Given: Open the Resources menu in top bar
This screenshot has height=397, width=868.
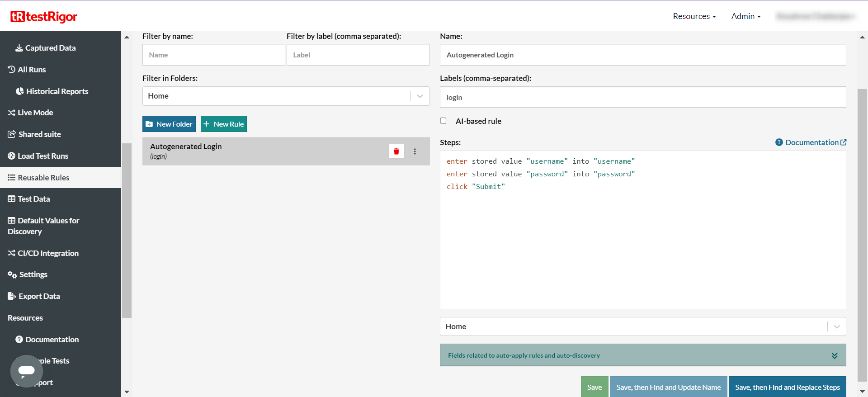Looking at the screenshot, I should (694, 16).
